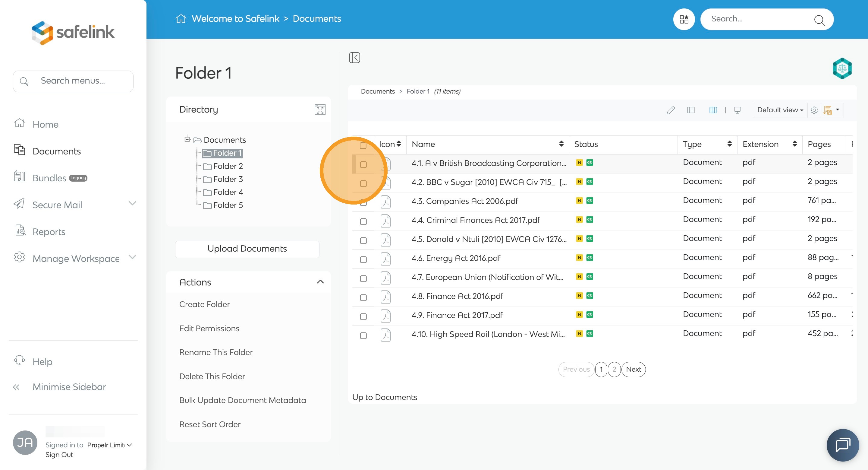This screenshot has width=868, height=470.
Task: Click the presentation screen icon
Action: point(737,110)
